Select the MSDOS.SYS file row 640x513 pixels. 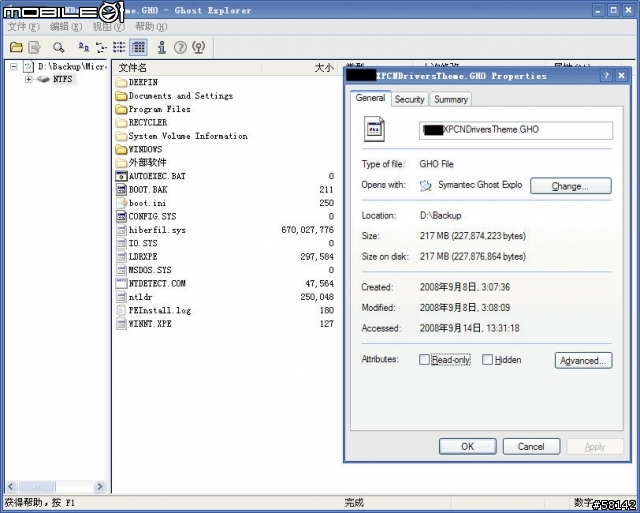click(224, 270)
